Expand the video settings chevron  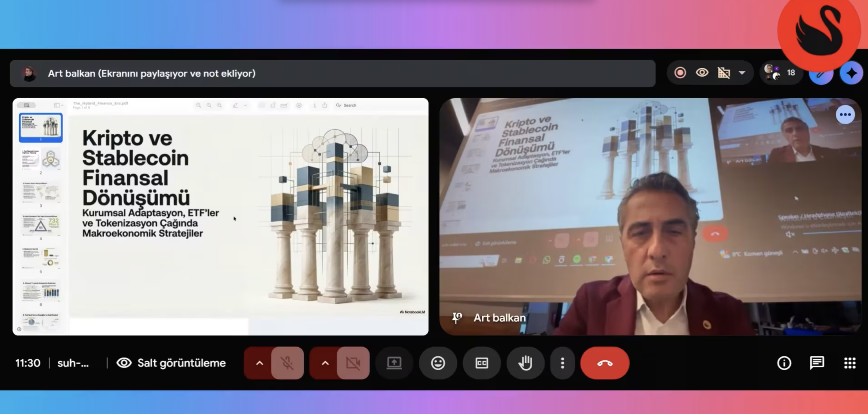coord(325,363)
